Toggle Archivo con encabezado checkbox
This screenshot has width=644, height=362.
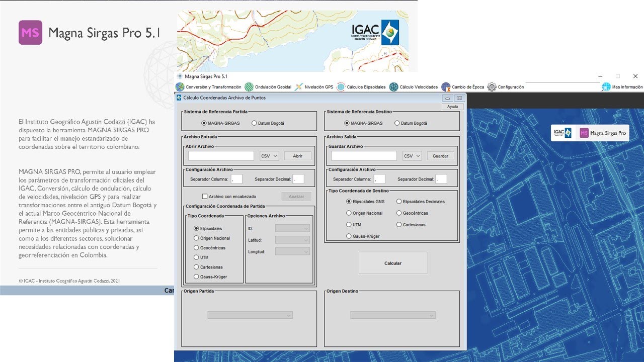(205, 197)
